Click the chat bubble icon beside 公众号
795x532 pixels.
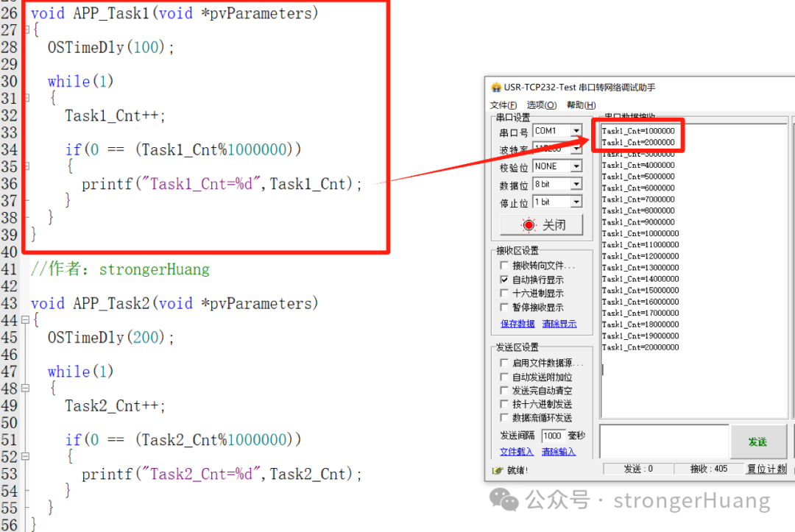click(x=504, y=500)
